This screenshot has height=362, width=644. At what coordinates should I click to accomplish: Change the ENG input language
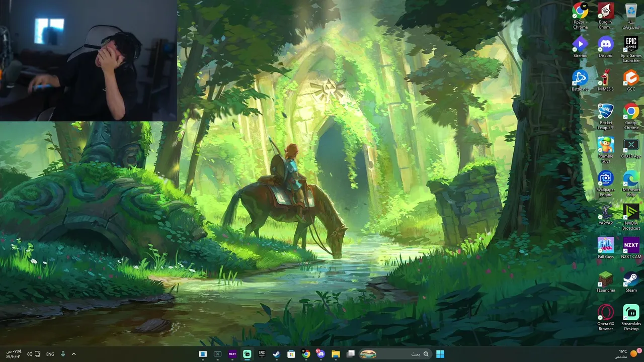[x=50, y=354]
